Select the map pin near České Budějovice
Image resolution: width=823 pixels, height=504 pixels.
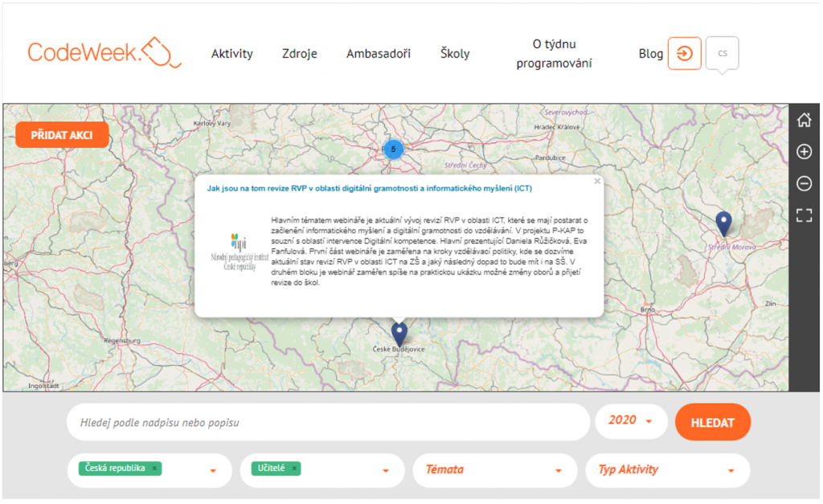(399, 331)
